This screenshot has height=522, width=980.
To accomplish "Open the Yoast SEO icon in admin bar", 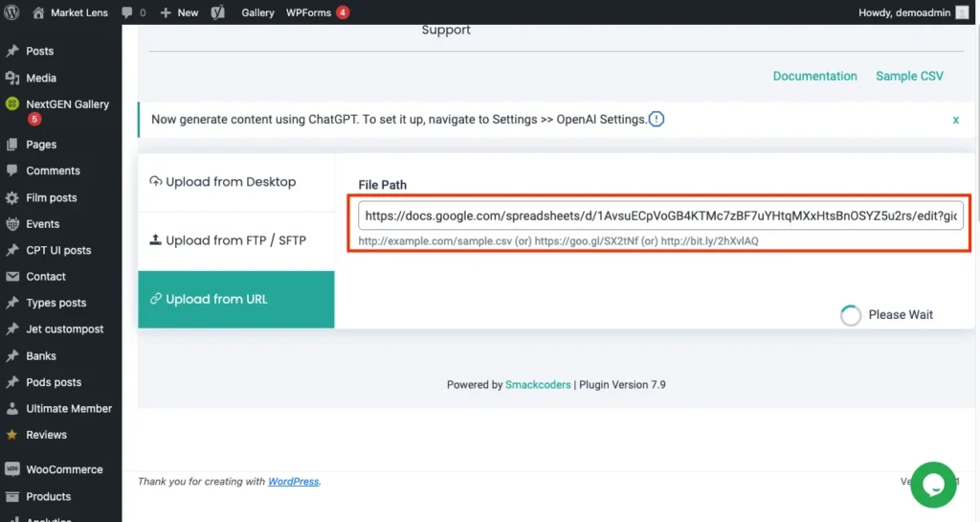I will point(217,12).
